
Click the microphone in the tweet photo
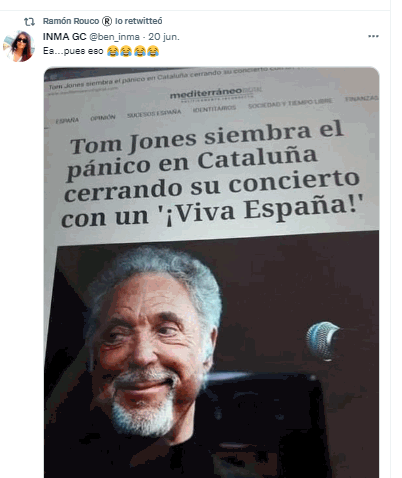322,341
